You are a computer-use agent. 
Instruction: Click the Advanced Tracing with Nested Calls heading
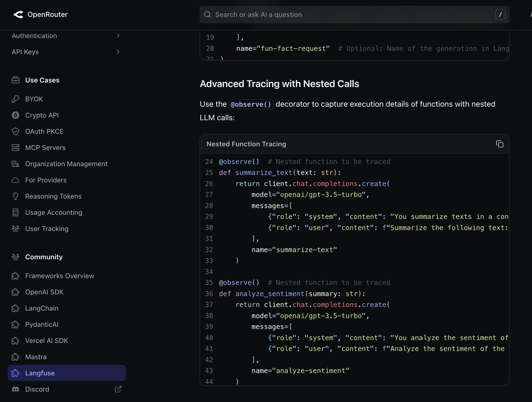tap(279, 84)
